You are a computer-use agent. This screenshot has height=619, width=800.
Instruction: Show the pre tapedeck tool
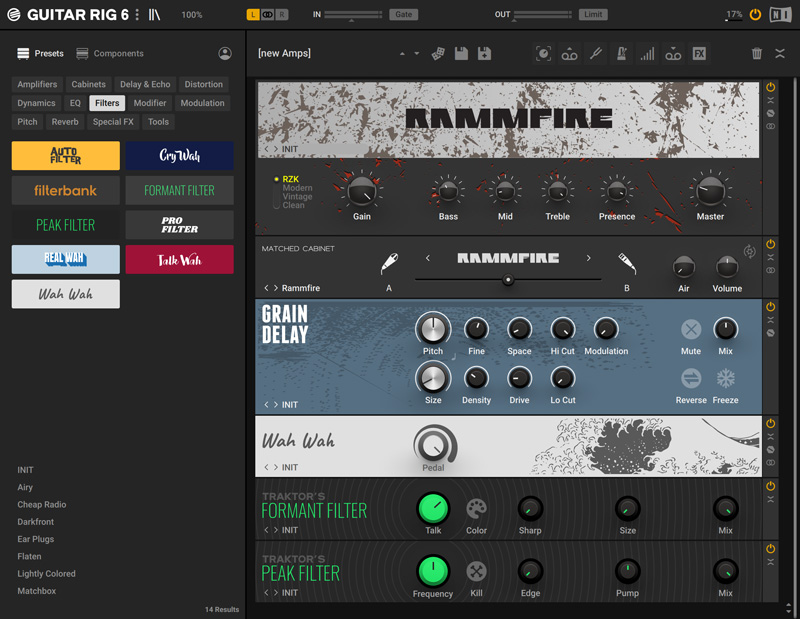point(569,54)
